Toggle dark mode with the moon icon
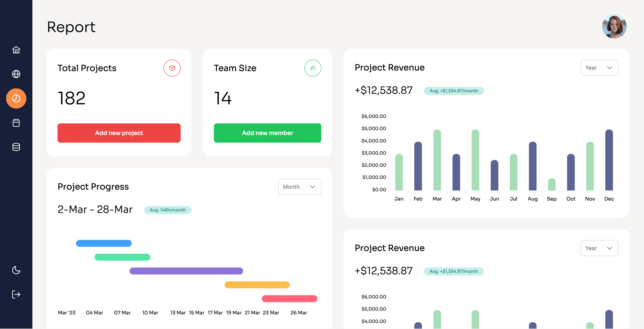 (x=16, y=270)
